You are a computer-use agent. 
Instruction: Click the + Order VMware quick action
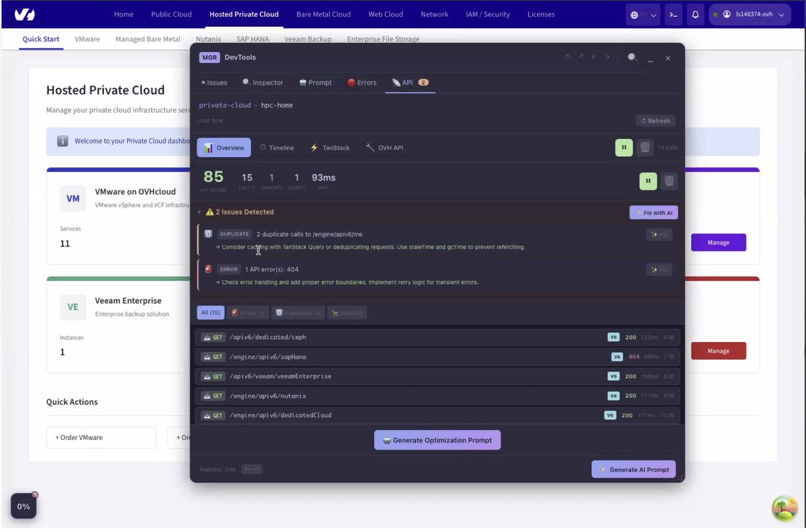101,437
